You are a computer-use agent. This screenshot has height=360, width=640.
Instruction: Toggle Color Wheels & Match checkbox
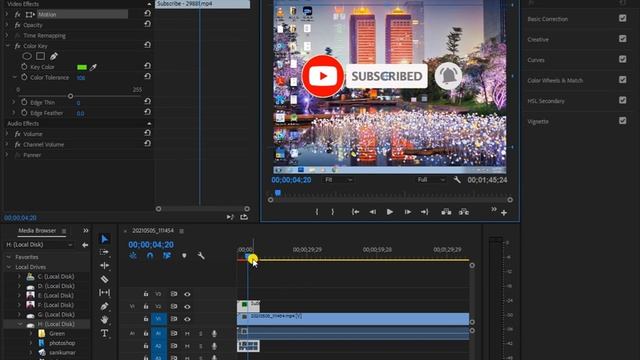622,79
